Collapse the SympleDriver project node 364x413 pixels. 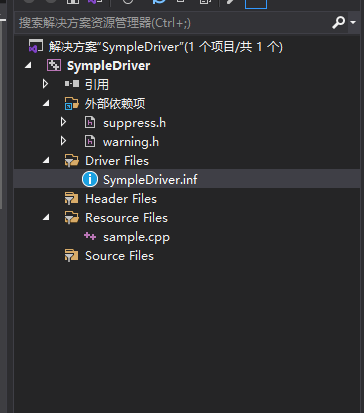tap(28, 65)
